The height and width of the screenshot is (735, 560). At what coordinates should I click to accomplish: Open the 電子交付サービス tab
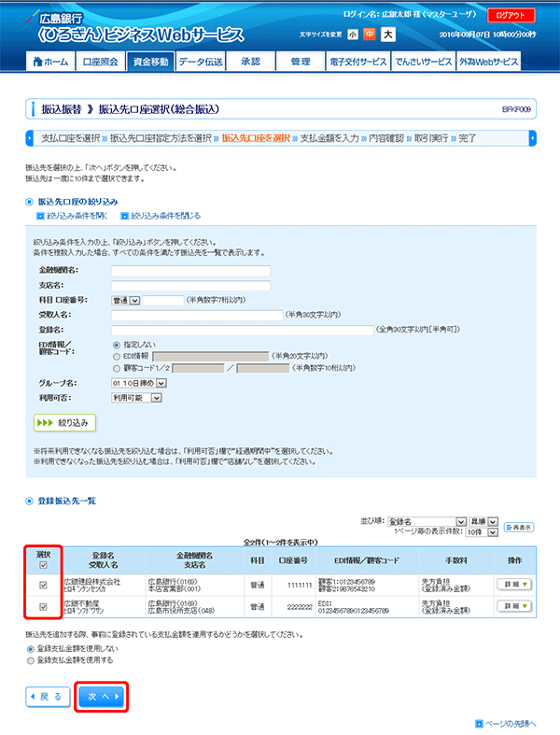coord(358,62)
